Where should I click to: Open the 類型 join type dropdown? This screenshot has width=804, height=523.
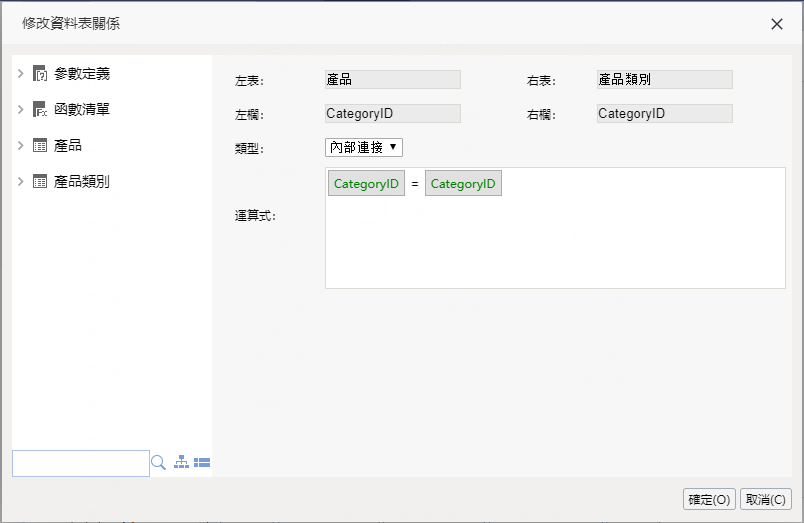[364, 147]
